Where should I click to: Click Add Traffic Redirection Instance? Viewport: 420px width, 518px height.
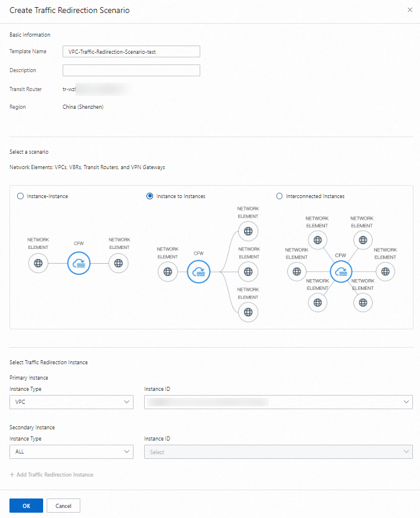pyautogui.click(x=52, y=474)
